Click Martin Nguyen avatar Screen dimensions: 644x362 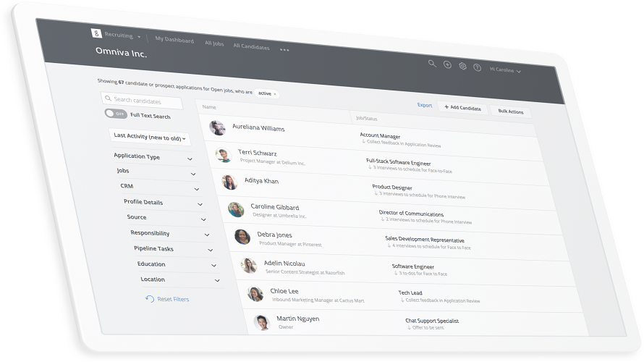[x=262, y=323]
